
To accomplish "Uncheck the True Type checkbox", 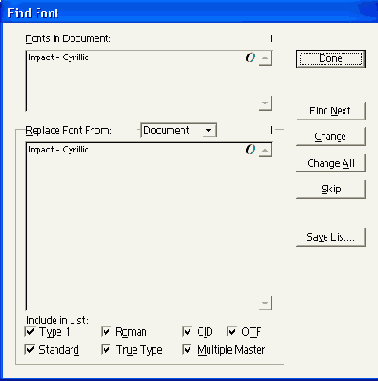I will (106, 349).
